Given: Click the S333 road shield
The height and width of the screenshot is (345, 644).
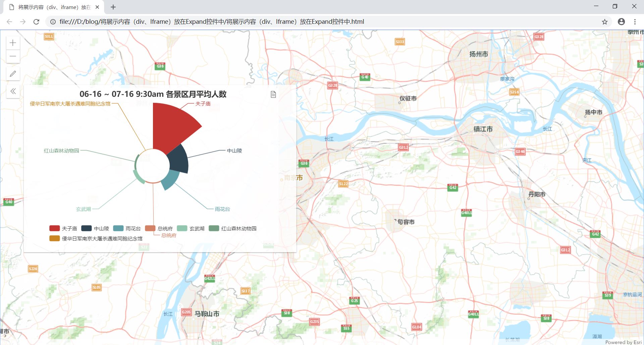Looking at the screenshot, I should (400, 42).
